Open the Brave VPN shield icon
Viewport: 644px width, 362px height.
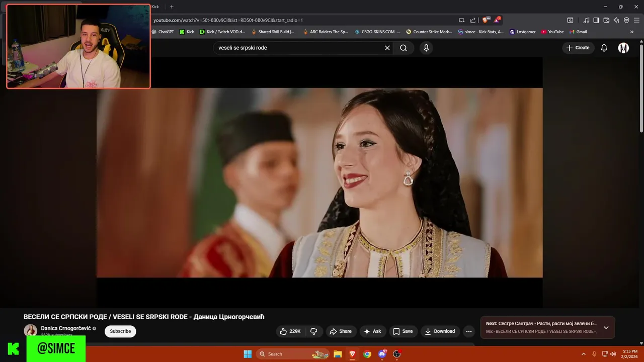(626, 20)
